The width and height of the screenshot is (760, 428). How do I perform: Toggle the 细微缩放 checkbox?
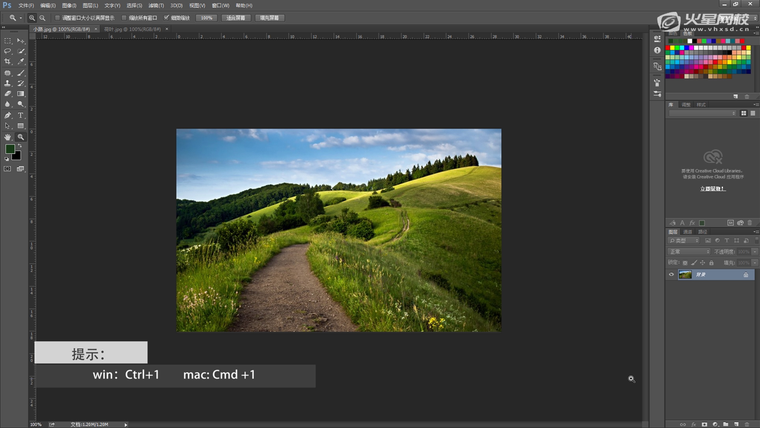(166, 17)
